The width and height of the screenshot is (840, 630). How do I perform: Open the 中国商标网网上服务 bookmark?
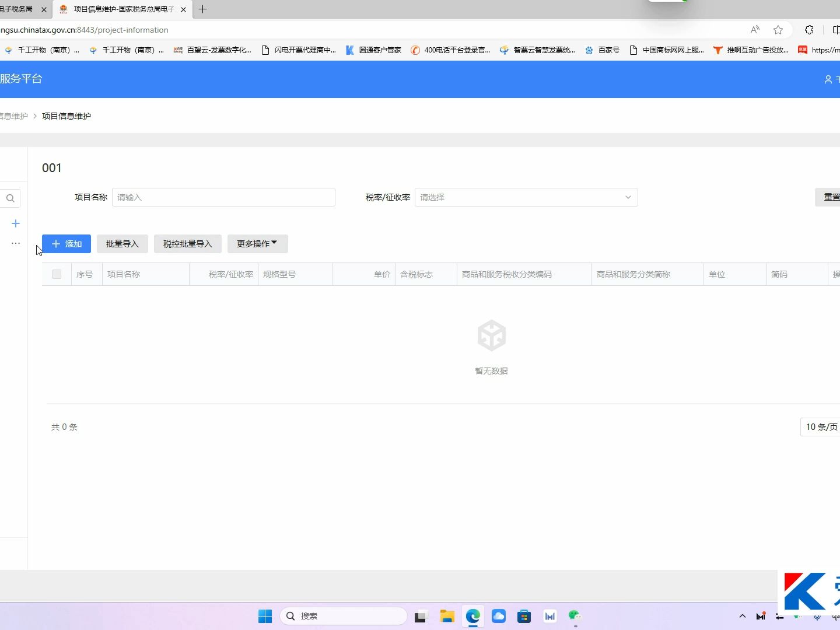(667, 50)
